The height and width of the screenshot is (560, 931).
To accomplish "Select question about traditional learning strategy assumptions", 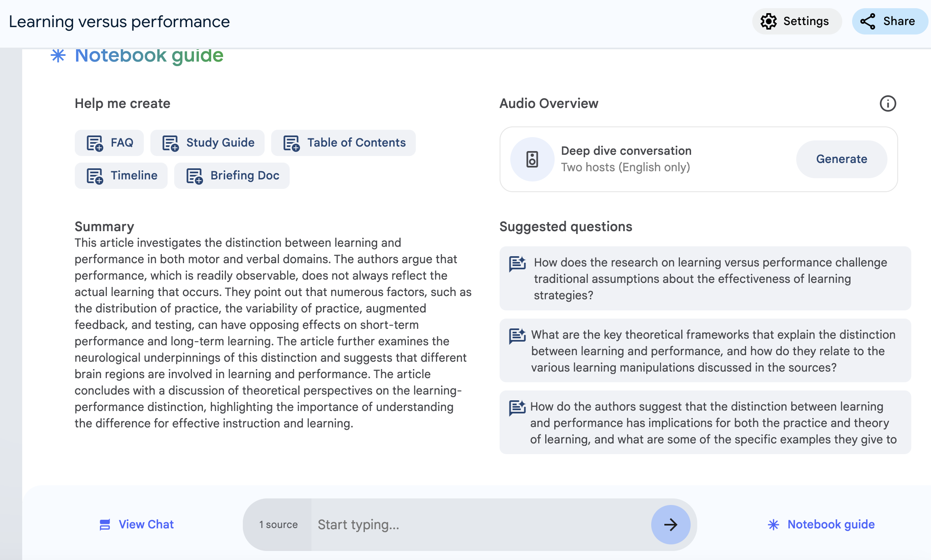I will coord(705,278).
